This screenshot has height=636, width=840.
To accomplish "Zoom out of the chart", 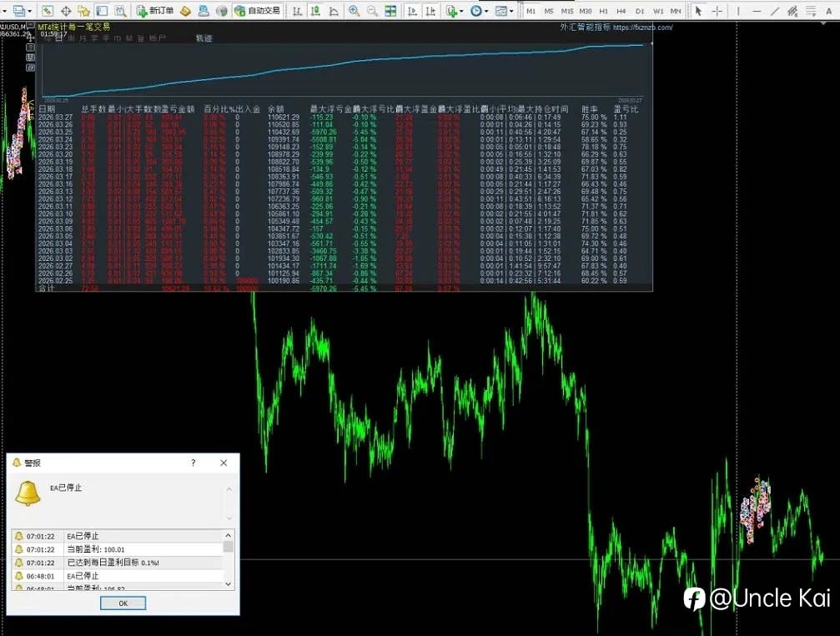I will pos(372,11).
